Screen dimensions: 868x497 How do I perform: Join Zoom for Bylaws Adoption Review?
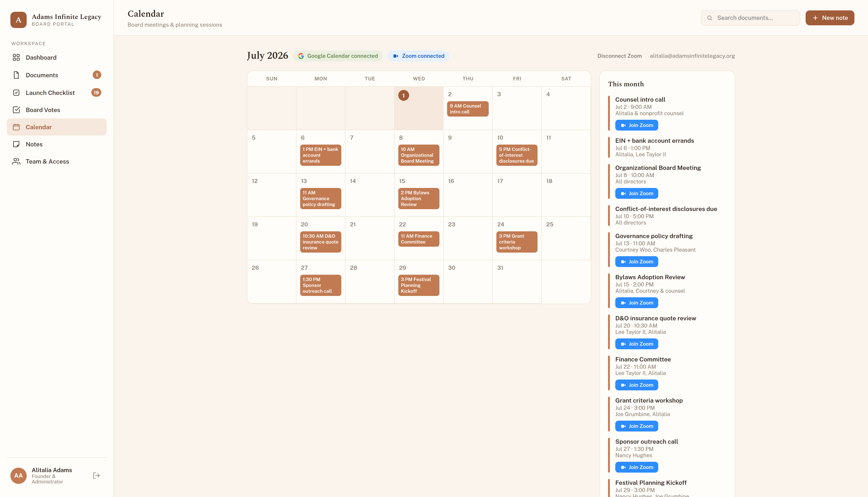[637, 303]
